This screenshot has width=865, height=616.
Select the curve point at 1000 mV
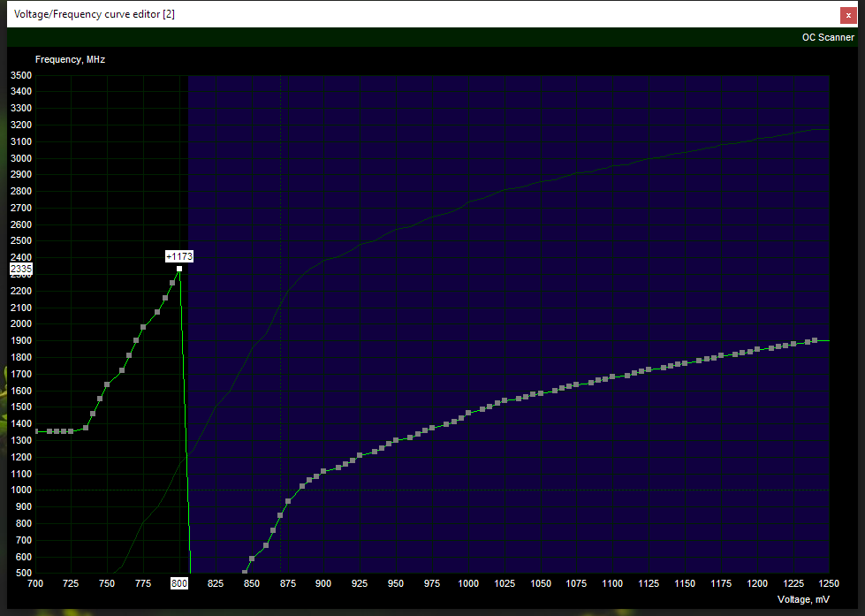coord(468,413)
